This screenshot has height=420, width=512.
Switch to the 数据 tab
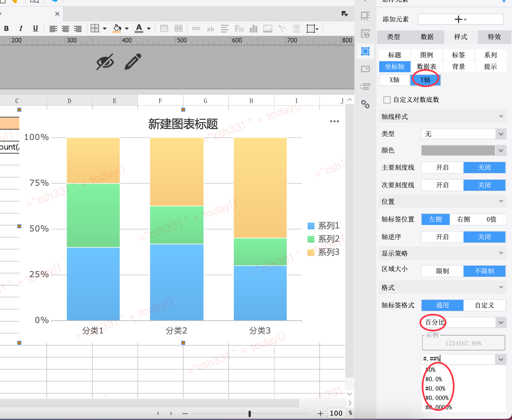pos(427,37)
